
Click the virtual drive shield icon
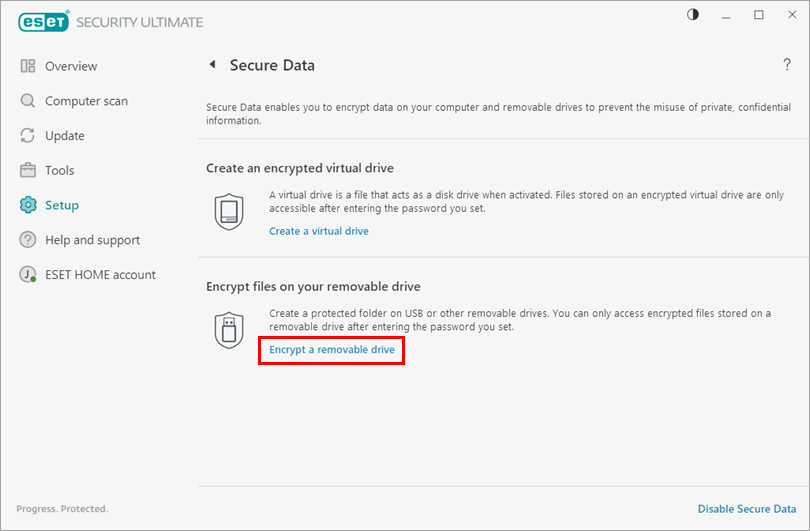229,210
